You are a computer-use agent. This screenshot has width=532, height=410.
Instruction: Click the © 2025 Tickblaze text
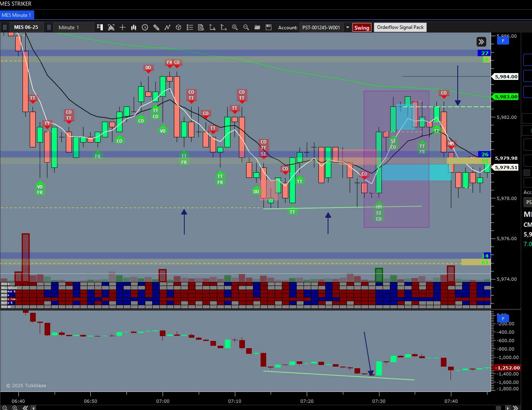pos(26,386)
